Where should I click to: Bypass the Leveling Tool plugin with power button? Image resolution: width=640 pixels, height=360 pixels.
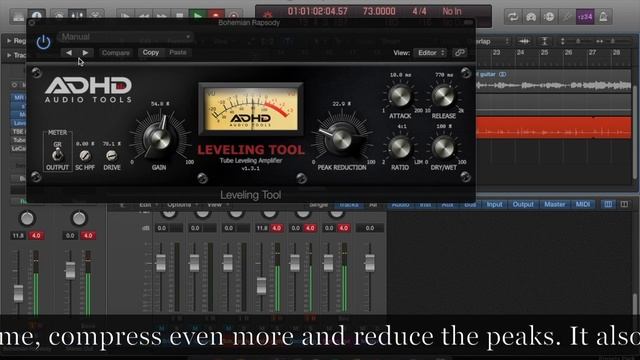[43, 42]
